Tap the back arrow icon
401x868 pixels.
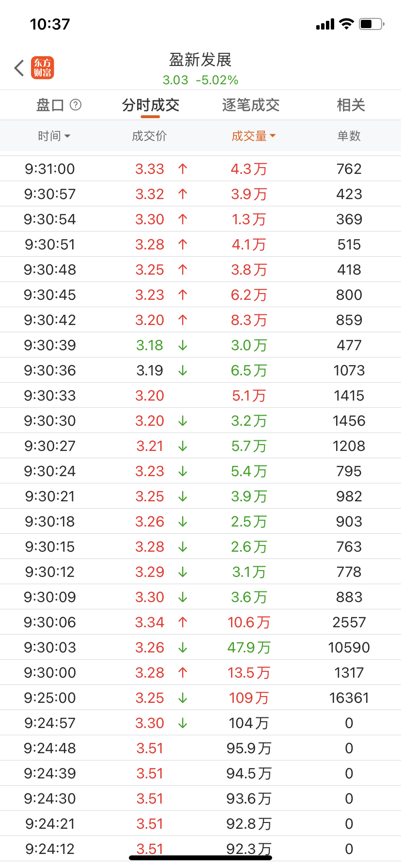tap(19, 68)
